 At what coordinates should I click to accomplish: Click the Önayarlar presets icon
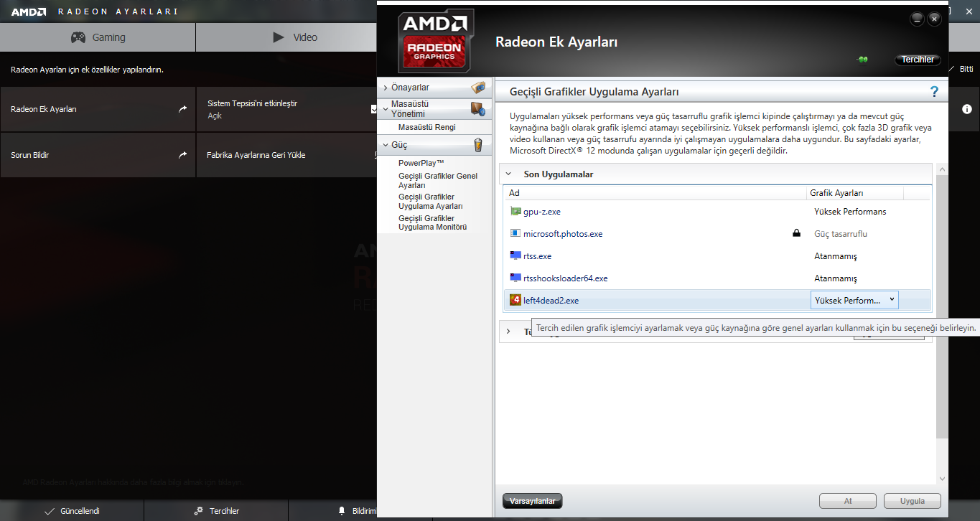coord(478,88)
